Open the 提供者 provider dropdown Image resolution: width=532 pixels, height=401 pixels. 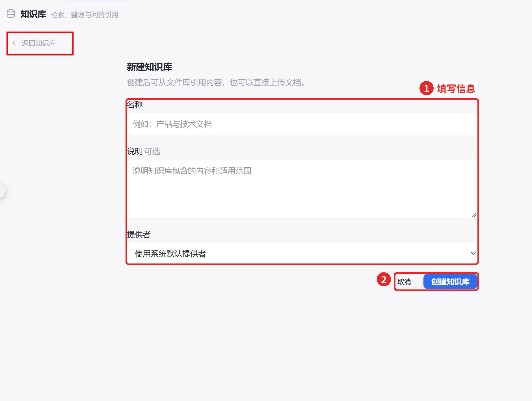coord(302,253)
